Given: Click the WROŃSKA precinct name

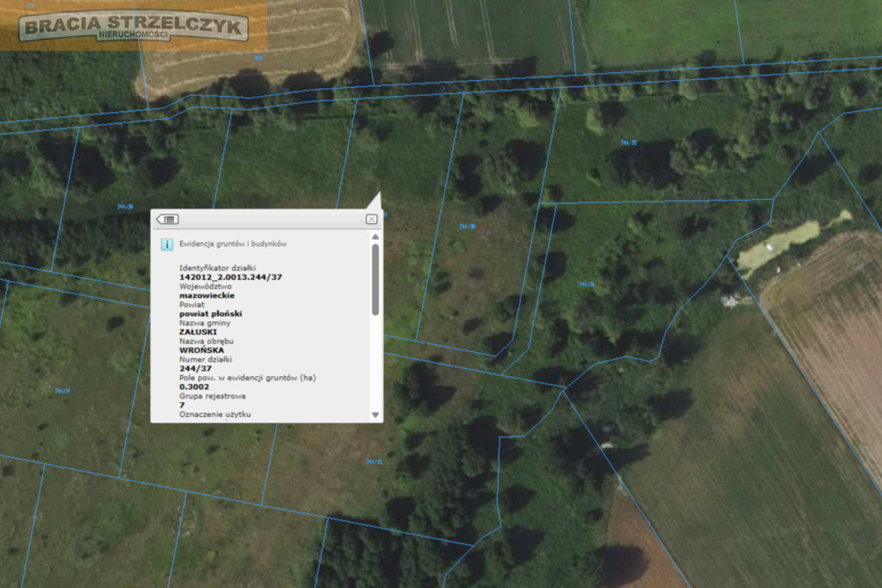Looking at the screenshot, I should (x=202, y=350).
